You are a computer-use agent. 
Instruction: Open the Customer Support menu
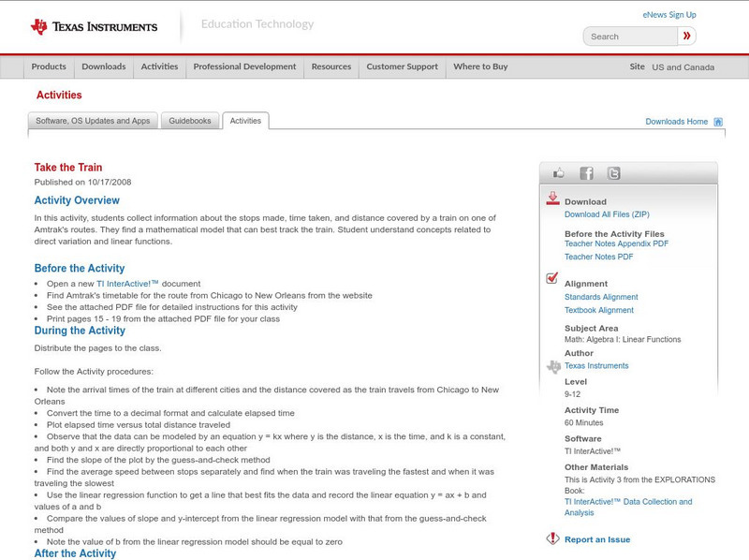(x=403, y=66)
